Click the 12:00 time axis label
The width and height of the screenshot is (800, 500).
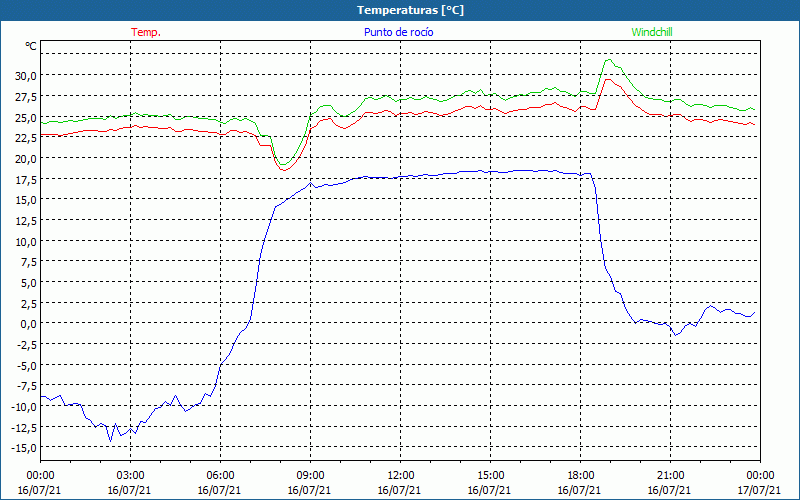pyautogui.click(x=401, y=476)
